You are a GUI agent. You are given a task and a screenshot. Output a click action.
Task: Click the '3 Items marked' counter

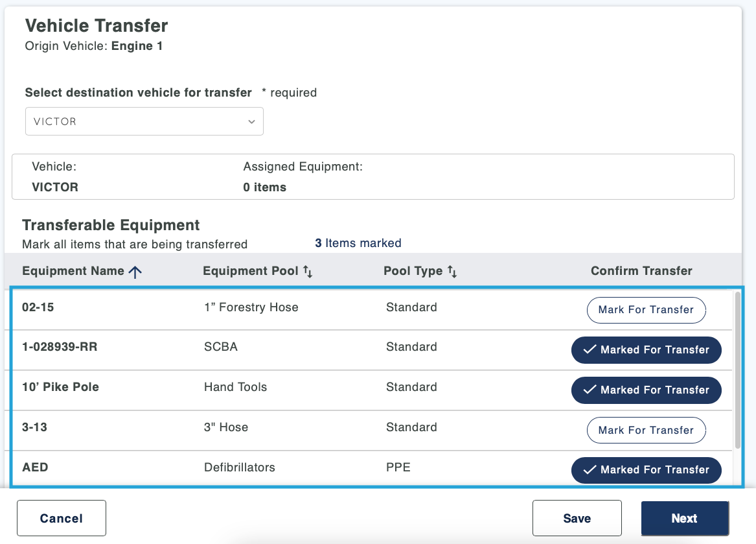pyautogui.click(x=358, y=242)
